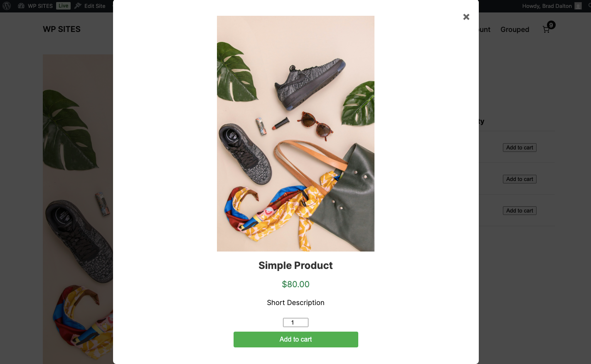The image size is (591, 364).
Task: Focus the quantity input field
Action: coord(295,322)
